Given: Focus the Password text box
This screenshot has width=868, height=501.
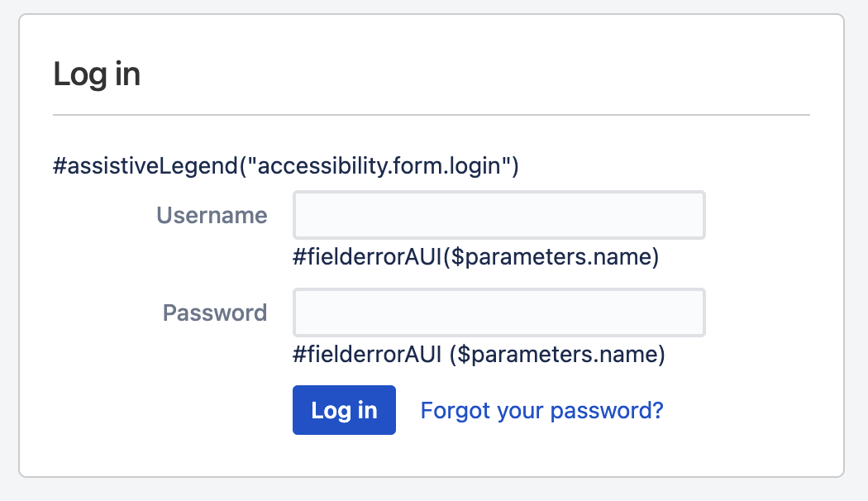Looking at the screenshot, I should coord(498,313).
